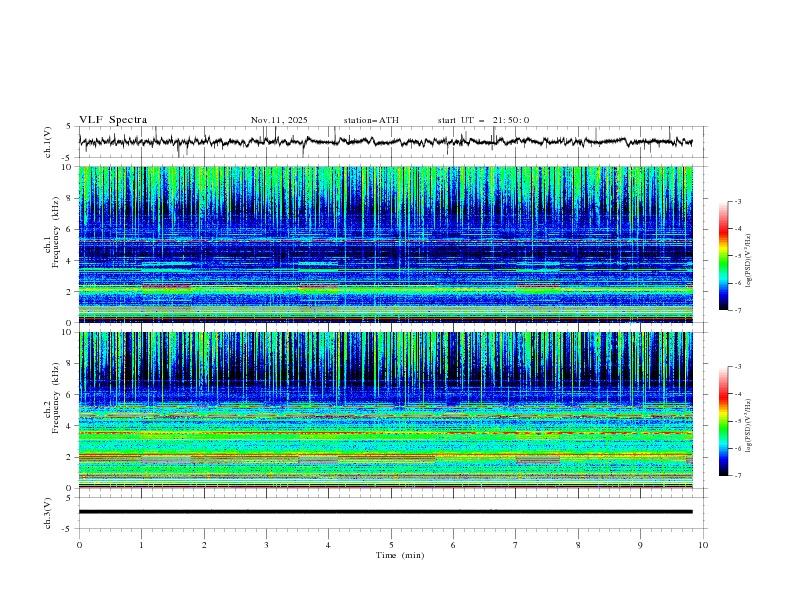Click the 8 tick on time axis
Screen dimensions: 792x612
pos(578,545)
